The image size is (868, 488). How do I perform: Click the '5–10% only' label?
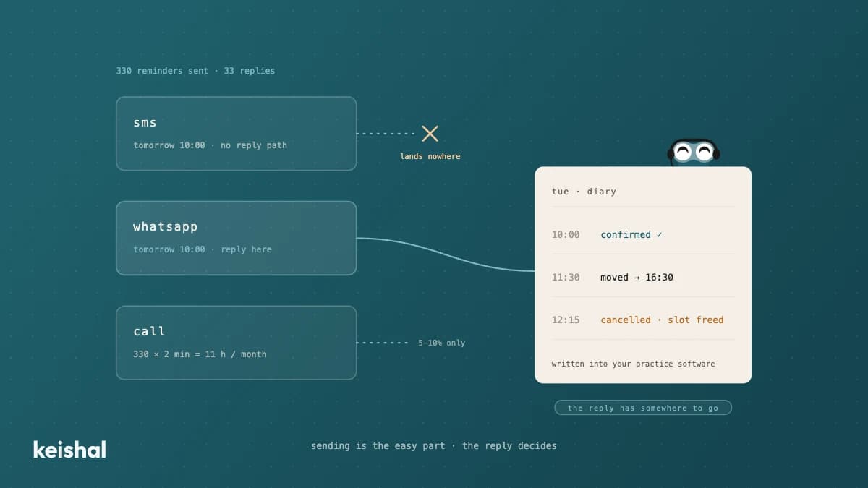click(x=441, y=343)
